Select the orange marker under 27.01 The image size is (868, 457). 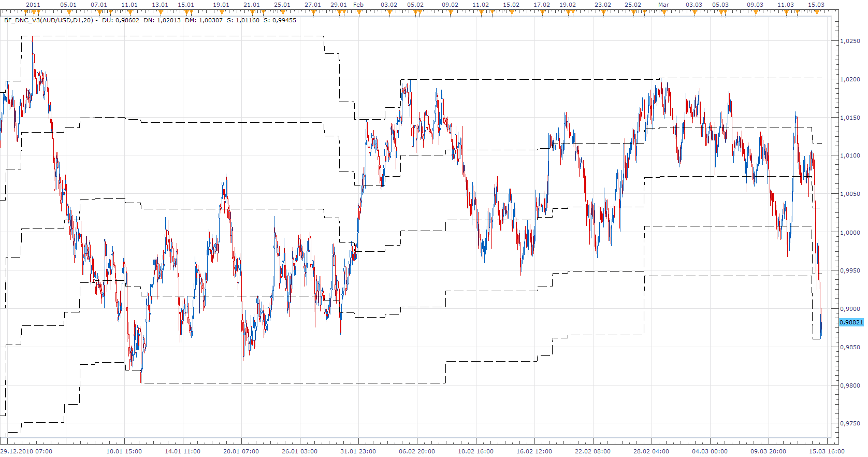tap(313, 12)
